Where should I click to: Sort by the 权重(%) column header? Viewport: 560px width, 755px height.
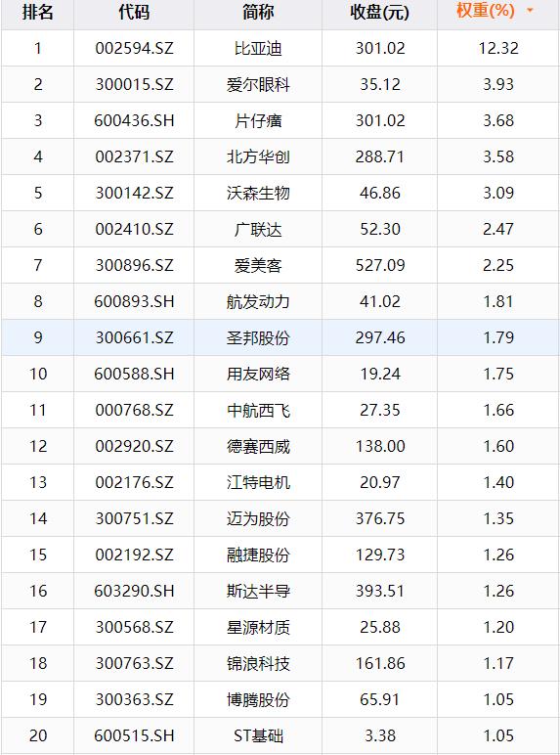pos(486,11)
